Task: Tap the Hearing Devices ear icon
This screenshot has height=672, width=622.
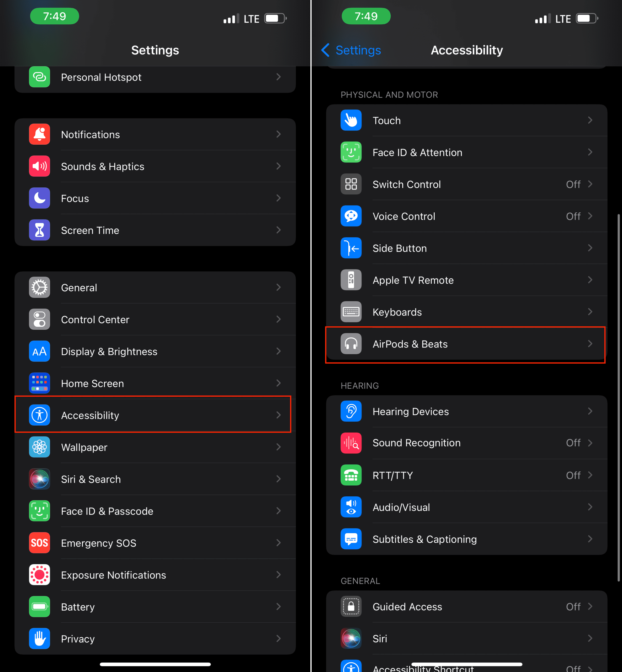Action: [351, 411]
